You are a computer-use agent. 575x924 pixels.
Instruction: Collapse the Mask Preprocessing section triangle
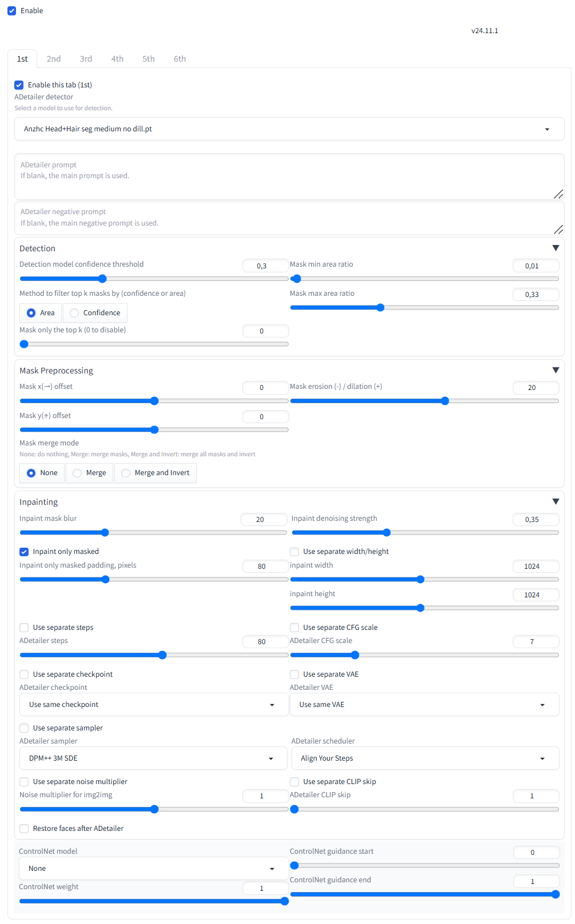point(556,370)
